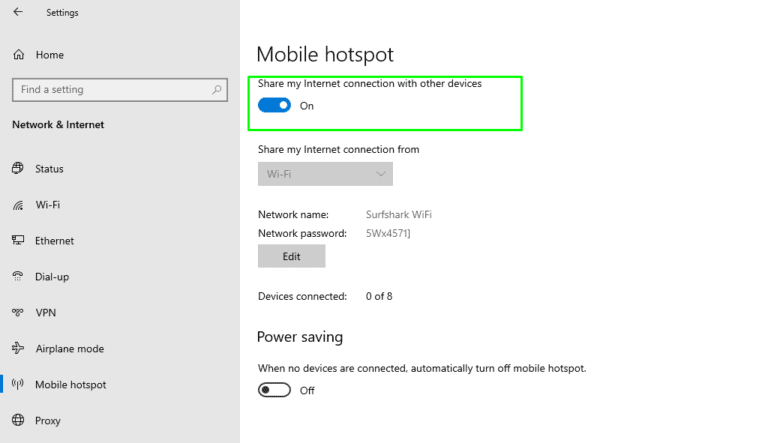Focus the Find a setting search box
The width and height of the screenshot is (768, 443).
point(110,90)
